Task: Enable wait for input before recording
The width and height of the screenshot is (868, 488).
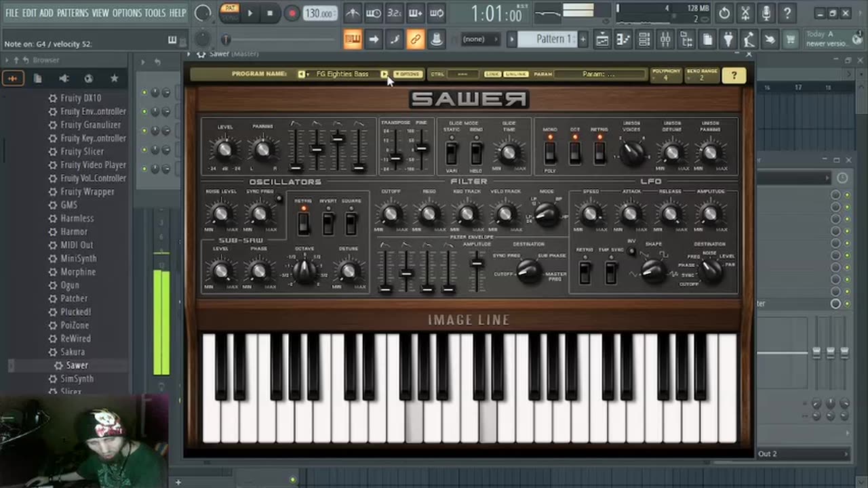Action: pyautogui.click(x=373, y=13)
